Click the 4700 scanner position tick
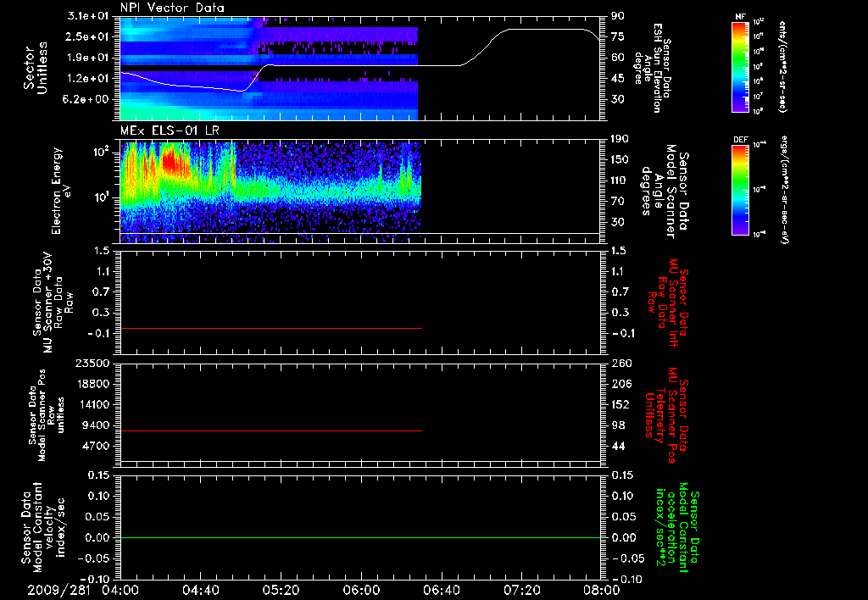 (97, 446)
